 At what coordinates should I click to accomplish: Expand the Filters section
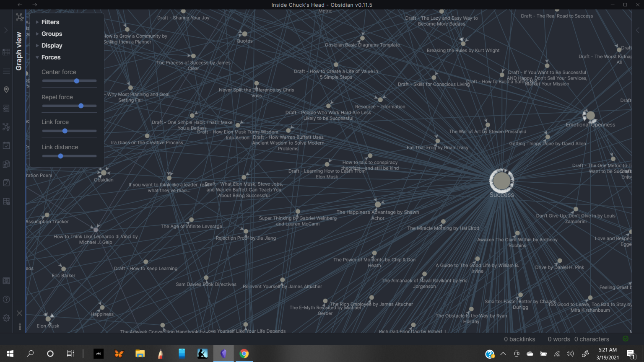[x=50, y=22]
